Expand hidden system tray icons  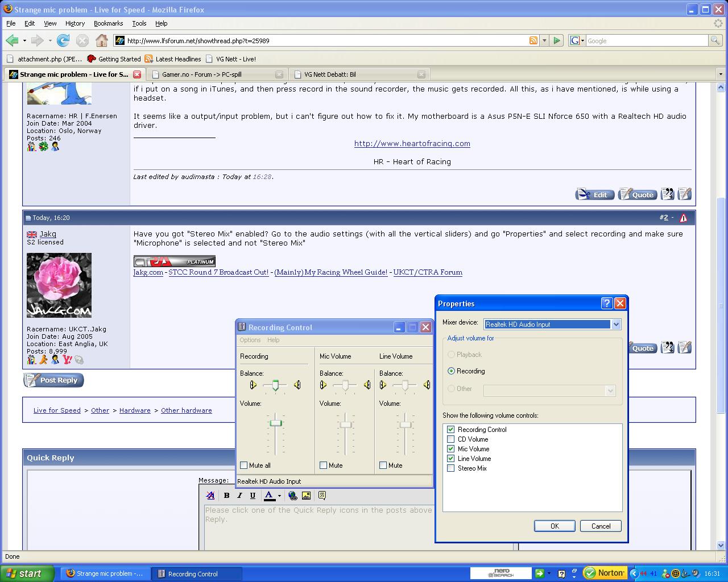[635, 573]
